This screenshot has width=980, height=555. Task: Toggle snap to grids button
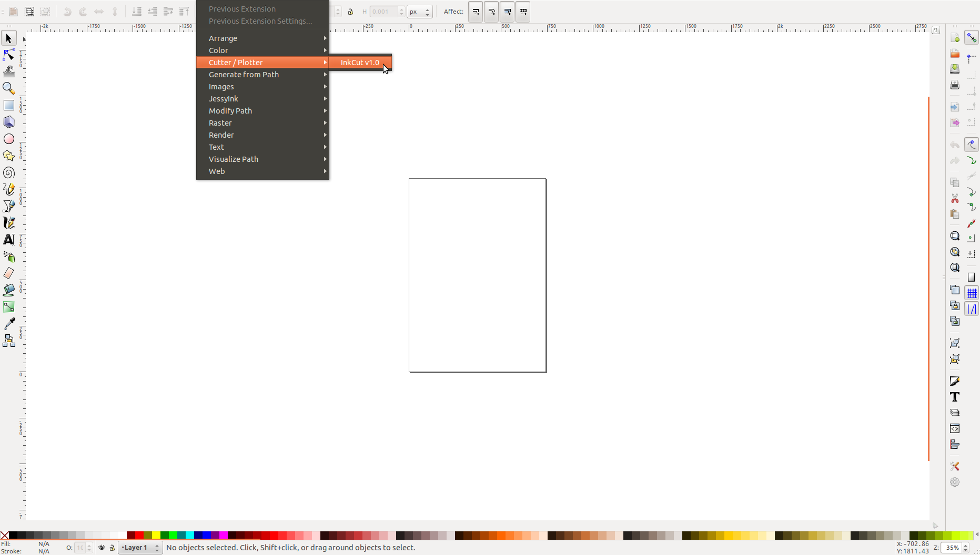tap(972, 293)
